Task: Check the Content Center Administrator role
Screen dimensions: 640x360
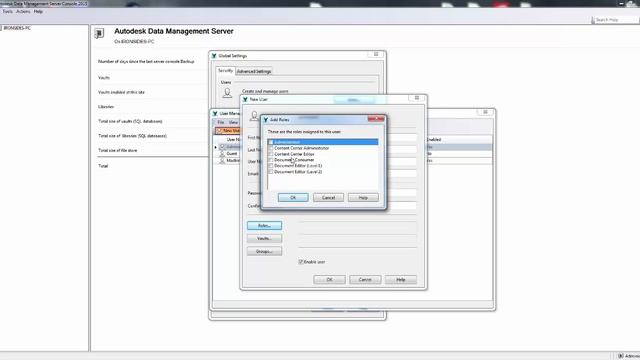Action: point(271,148)
